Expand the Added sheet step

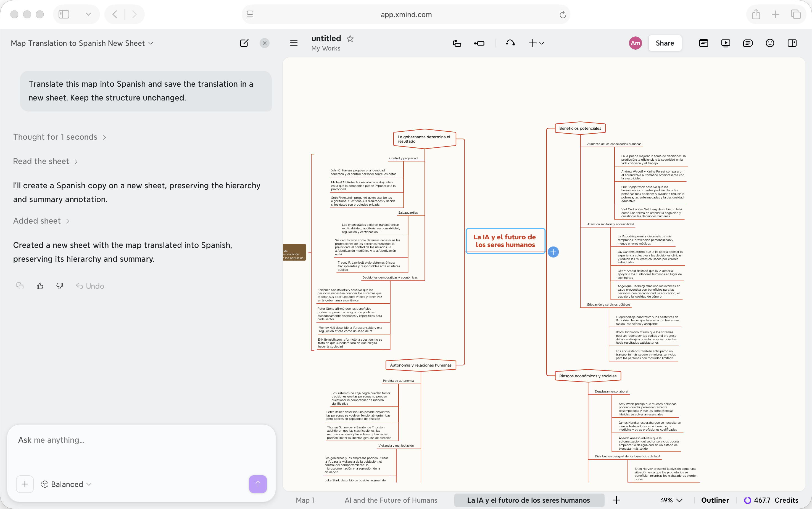tap(41, 221)
